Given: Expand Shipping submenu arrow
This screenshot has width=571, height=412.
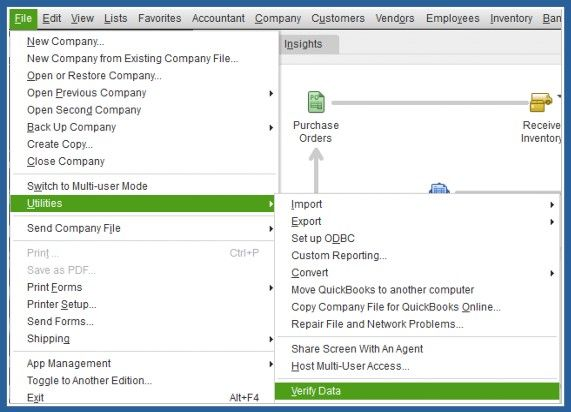Looking at the screenshot, I should (271, 339).
